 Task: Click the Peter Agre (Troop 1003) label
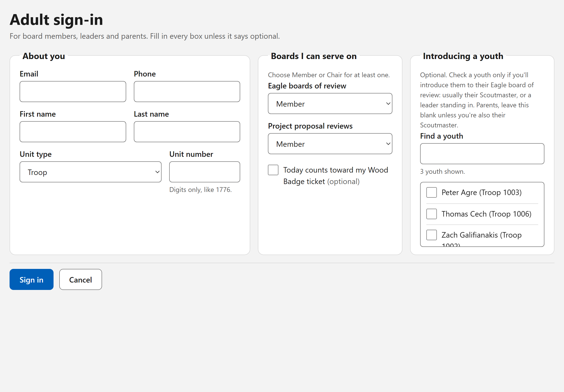(x=482, y=193)
